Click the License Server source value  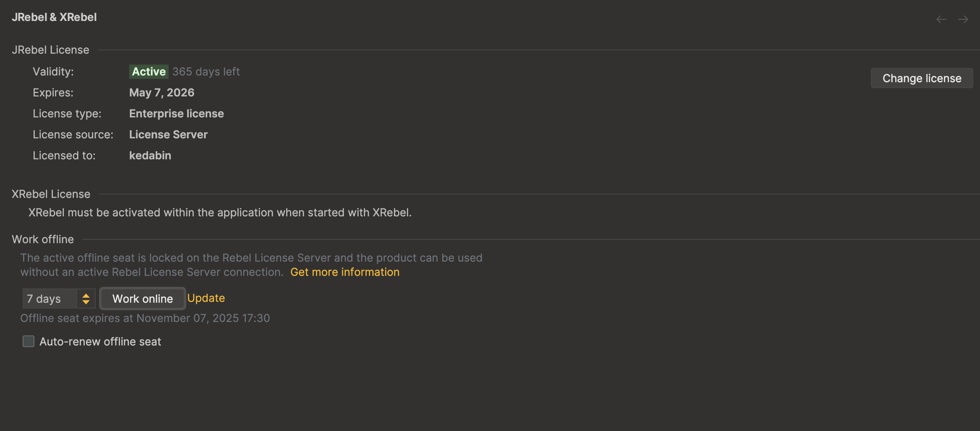168,135
